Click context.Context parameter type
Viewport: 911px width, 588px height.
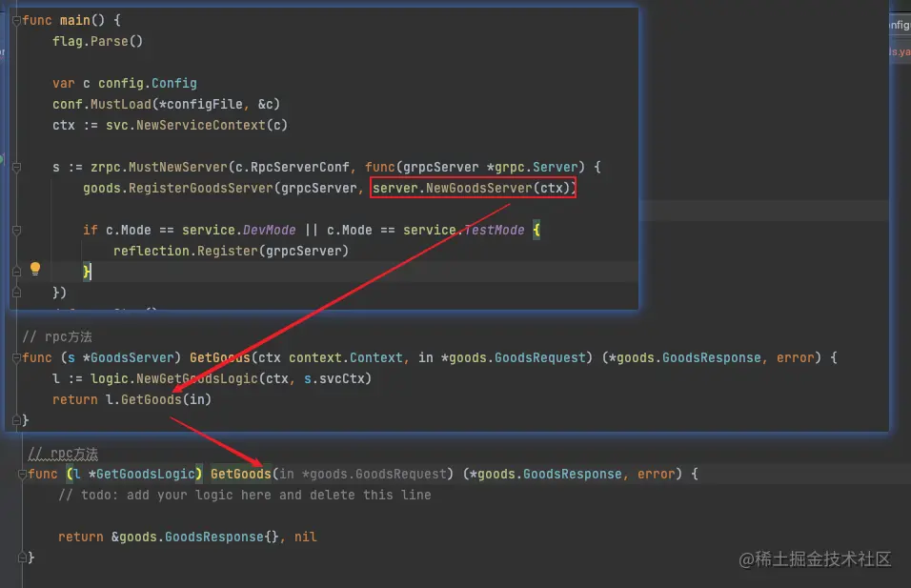(x=346, y=358)
